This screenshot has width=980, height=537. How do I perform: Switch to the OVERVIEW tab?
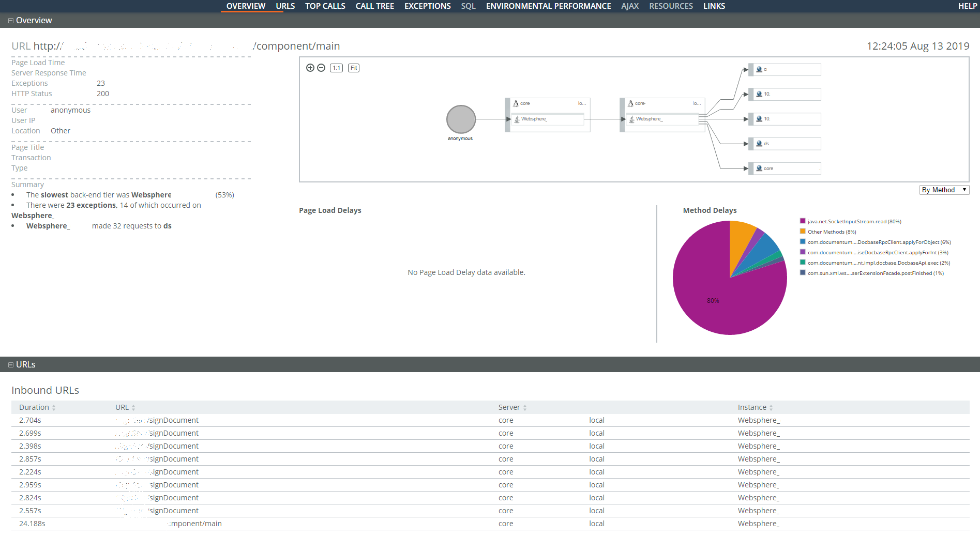tap(246, 6)
